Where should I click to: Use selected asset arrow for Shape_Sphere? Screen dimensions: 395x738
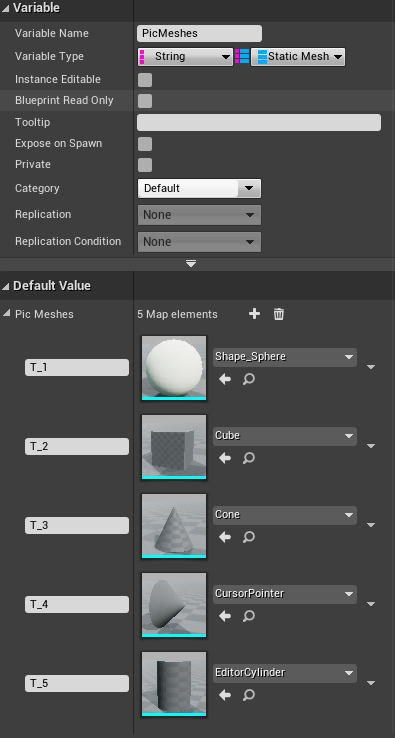[225, 379]
